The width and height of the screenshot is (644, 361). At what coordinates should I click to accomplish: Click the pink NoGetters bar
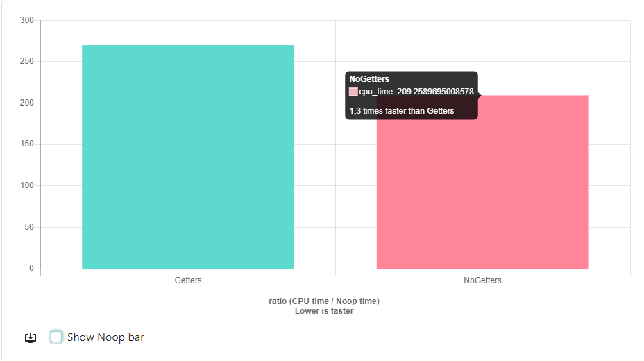pos(482,194)
